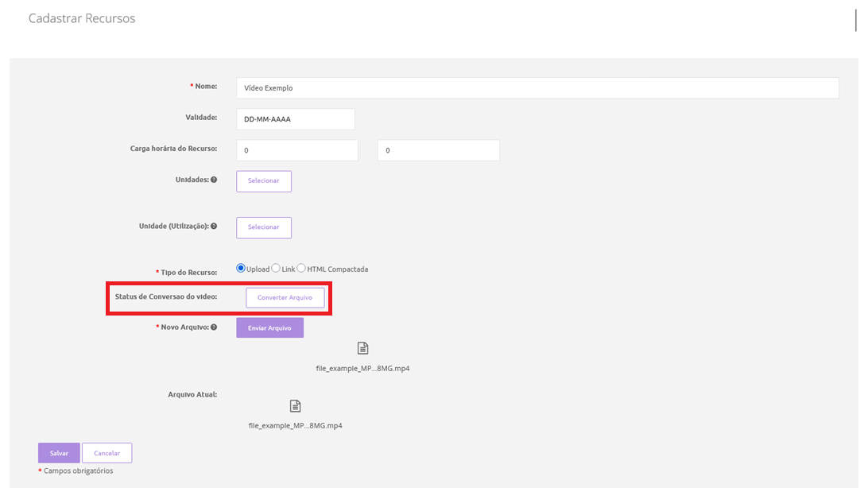
Task: Click the document icon under Arquivo Atual
Action: (x=295, y=405)
